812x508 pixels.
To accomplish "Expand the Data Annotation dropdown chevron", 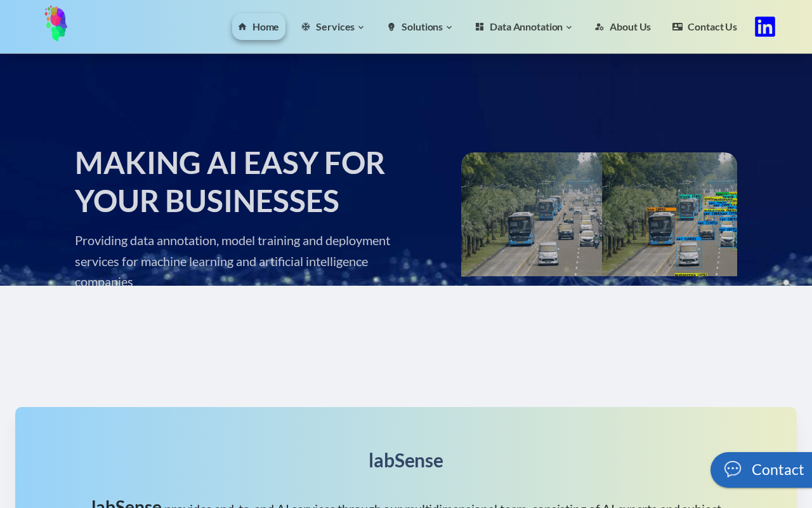I will pyautogui.click(x=569, y=27).
